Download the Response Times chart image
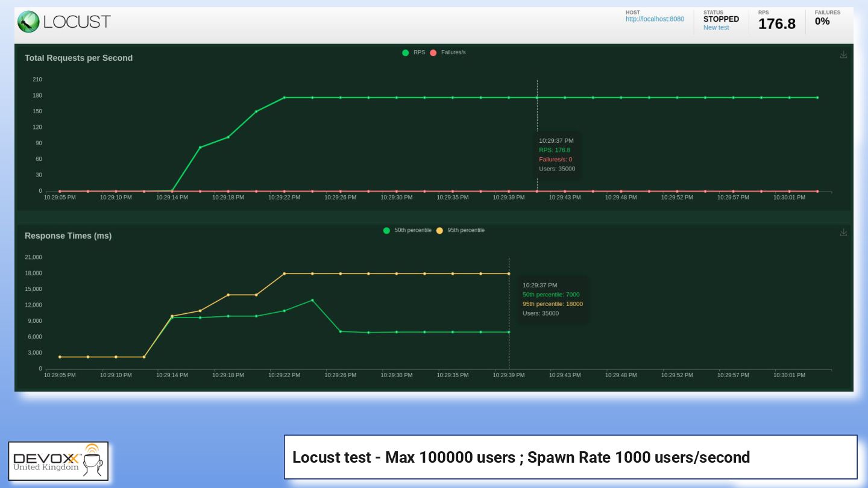Viewport: 868px width, 488px height. coord(843,233)
